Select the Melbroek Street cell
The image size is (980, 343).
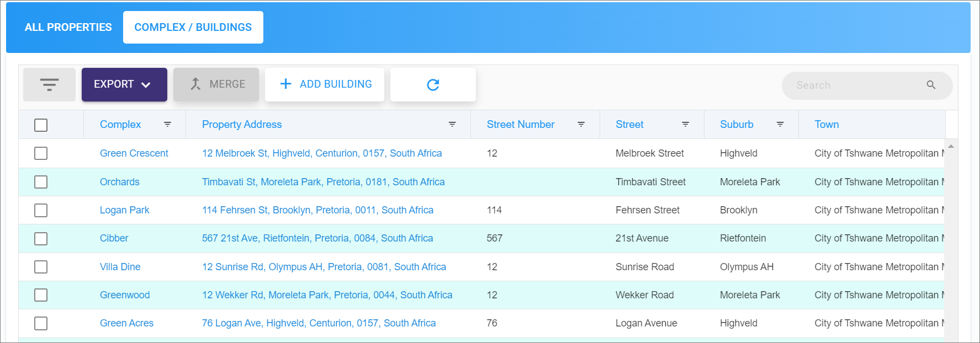click(x=650, y=153)
